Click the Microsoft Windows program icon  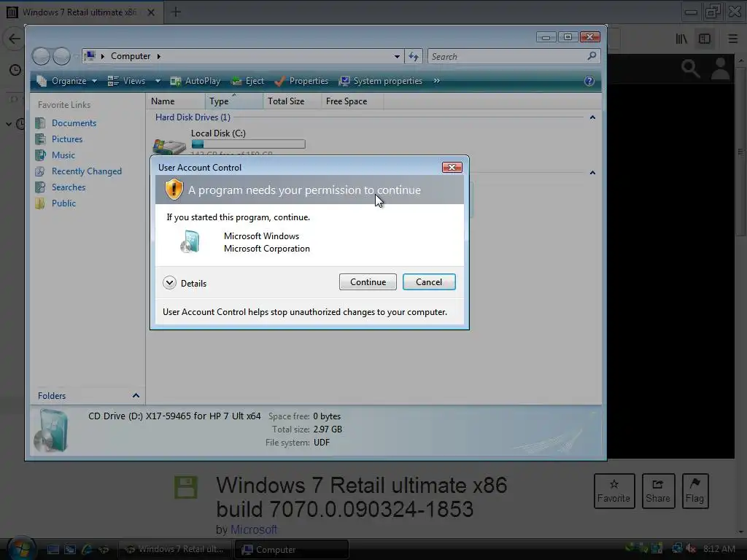pyautogui.click(x=190, y=241)
